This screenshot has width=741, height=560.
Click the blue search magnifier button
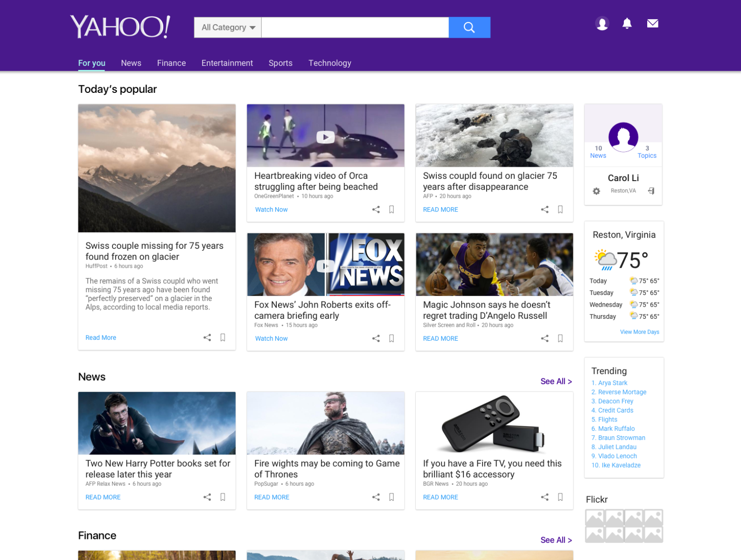point(469,28)
